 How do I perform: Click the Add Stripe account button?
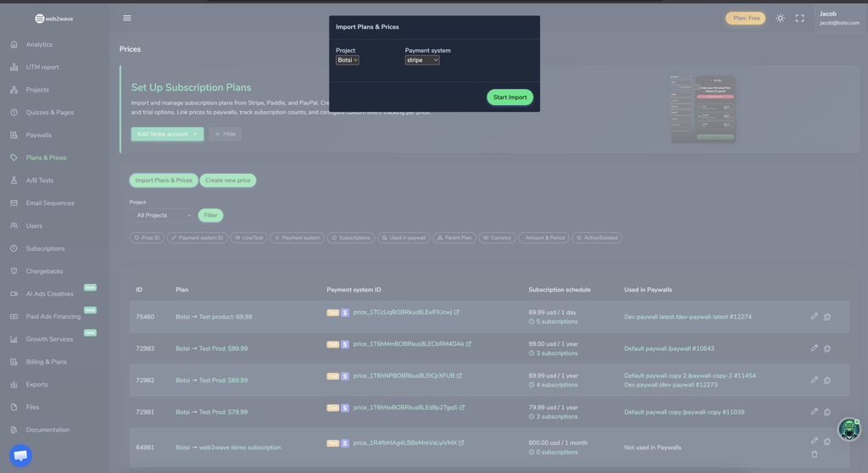pos(167,133)
